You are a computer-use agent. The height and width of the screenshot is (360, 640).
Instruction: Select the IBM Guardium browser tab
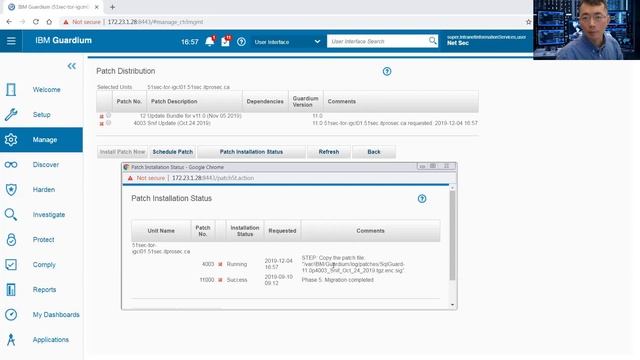click(x=53, y=7)
